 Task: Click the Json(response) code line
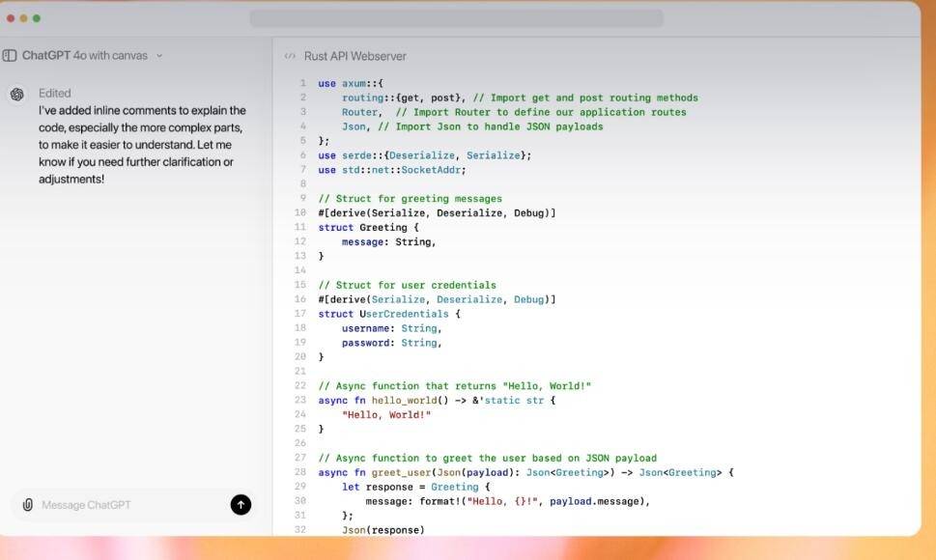[383, 529]
